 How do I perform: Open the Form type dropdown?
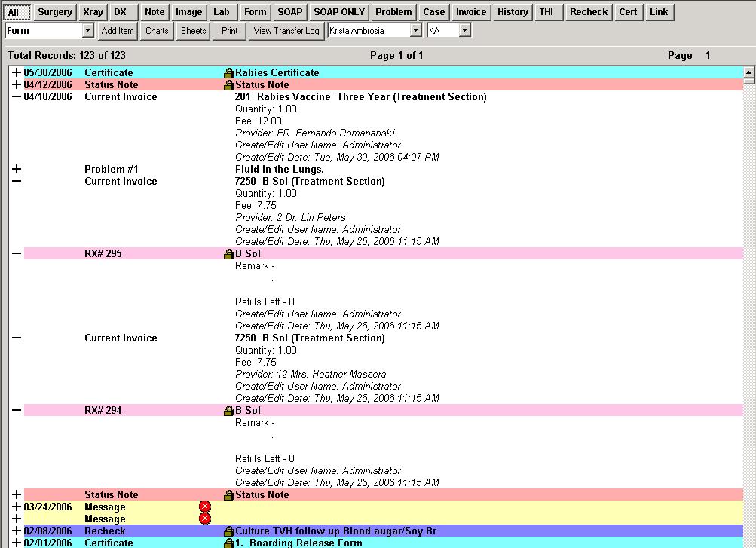click(x=87, y=31)
